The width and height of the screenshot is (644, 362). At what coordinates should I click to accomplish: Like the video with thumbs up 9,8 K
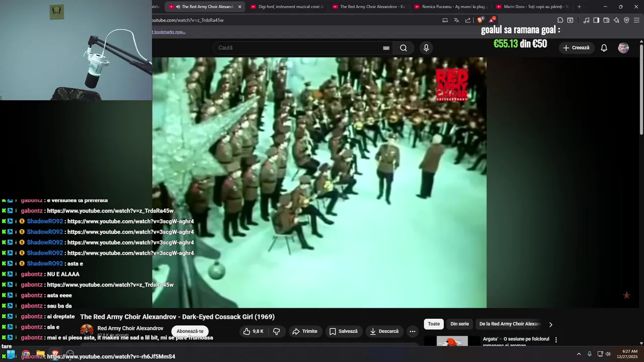pyautogui.click(x=253, y=331)
